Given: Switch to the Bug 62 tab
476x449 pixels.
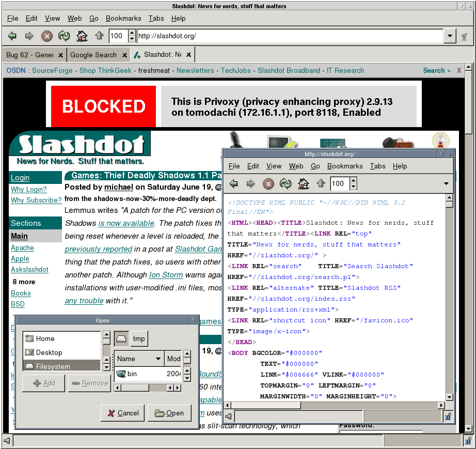Looking at the screenshot, I should pos(30,55).
